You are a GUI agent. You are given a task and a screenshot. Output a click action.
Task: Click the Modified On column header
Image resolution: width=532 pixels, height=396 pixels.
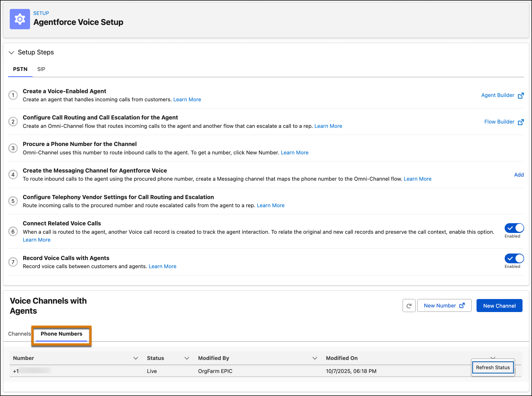(x=342, y=358)
